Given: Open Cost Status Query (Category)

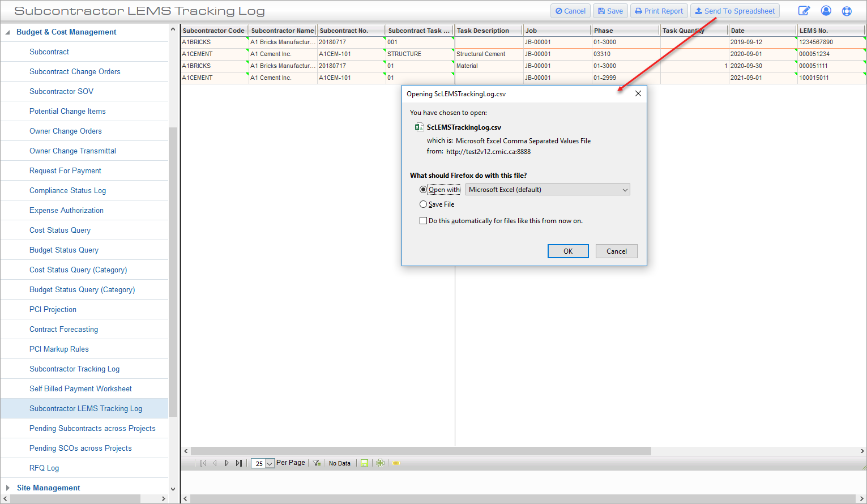Looking at the screenshot, I should [x=78, y=270].
